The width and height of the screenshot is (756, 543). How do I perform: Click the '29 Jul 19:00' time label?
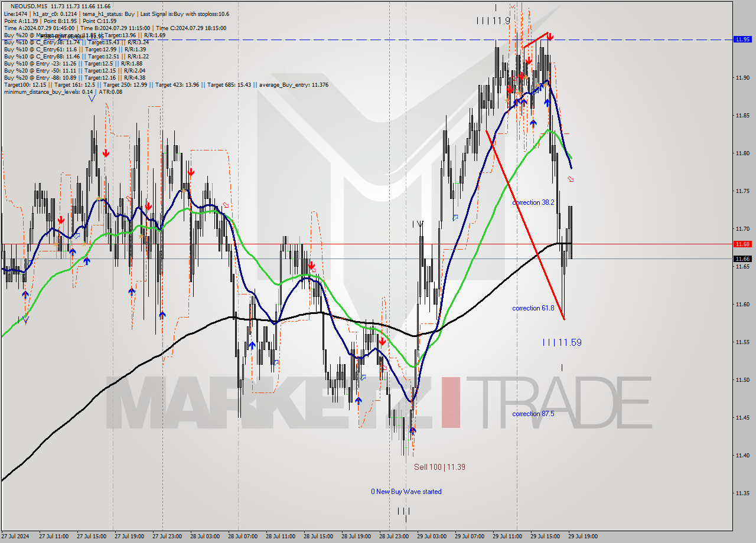point(584,537)
